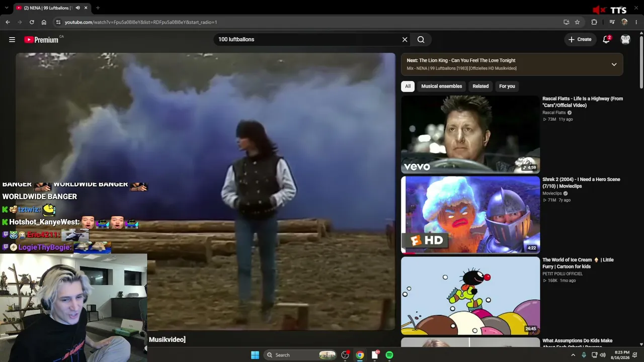Screen dimensions: 644x362
Task: View site information for youtube.com
Action: tap(58, 22)
